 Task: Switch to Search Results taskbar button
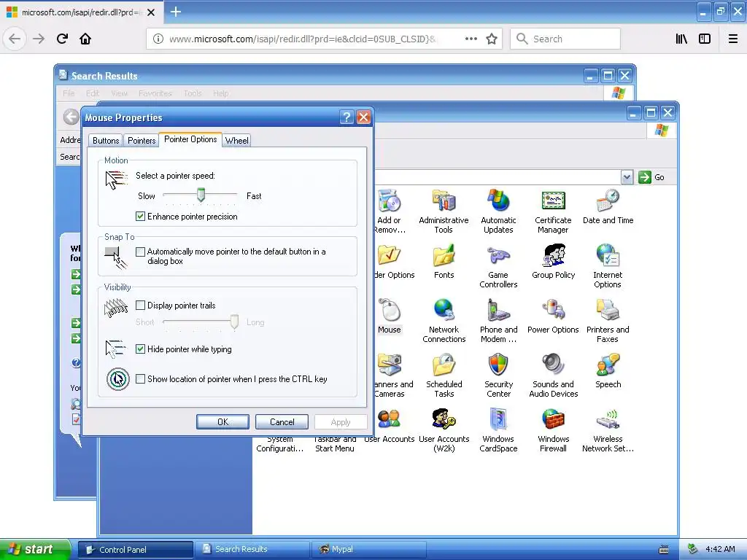(252, 549)
